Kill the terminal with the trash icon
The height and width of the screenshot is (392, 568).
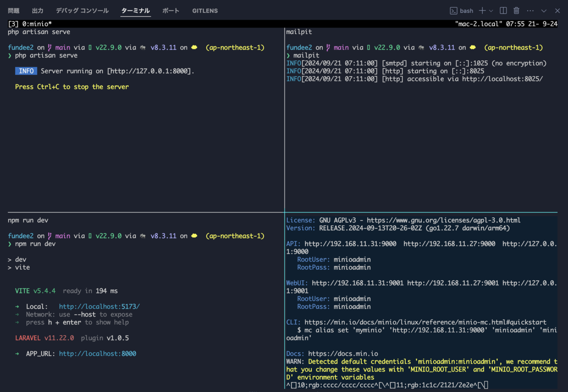coord(516,10)
